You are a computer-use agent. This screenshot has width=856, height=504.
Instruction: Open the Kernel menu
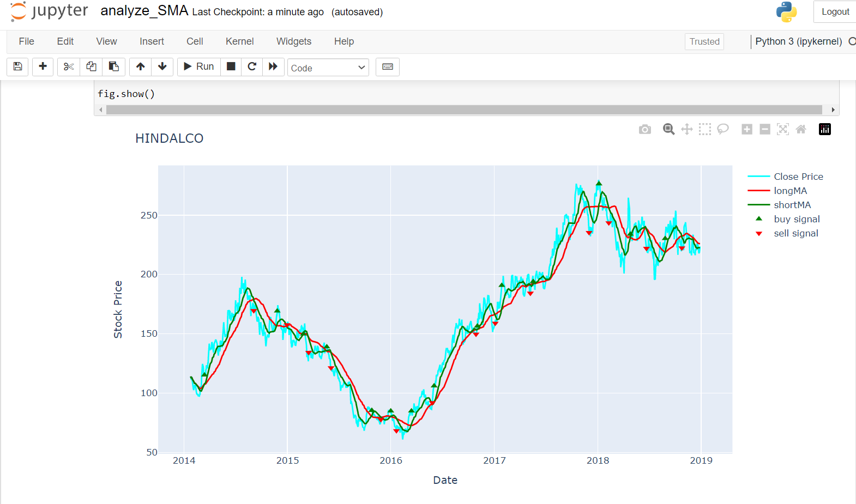pyautogui.click(x=240, y=41)
